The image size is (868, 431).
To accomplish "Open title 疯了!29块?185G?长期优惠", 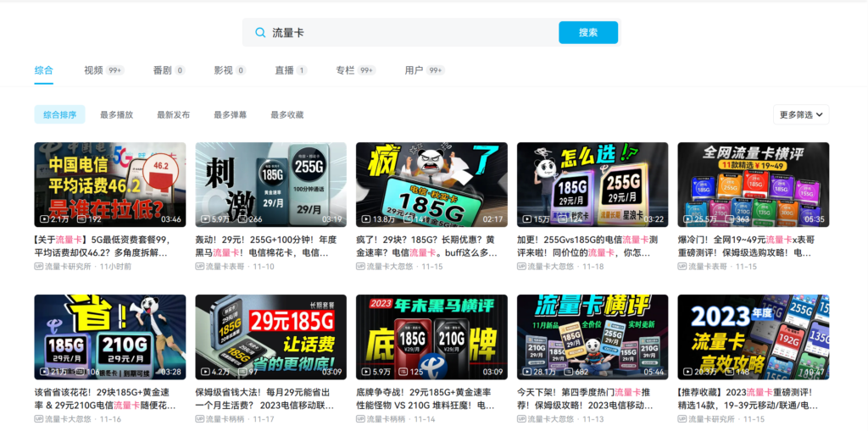I will (x=427, y=246).
